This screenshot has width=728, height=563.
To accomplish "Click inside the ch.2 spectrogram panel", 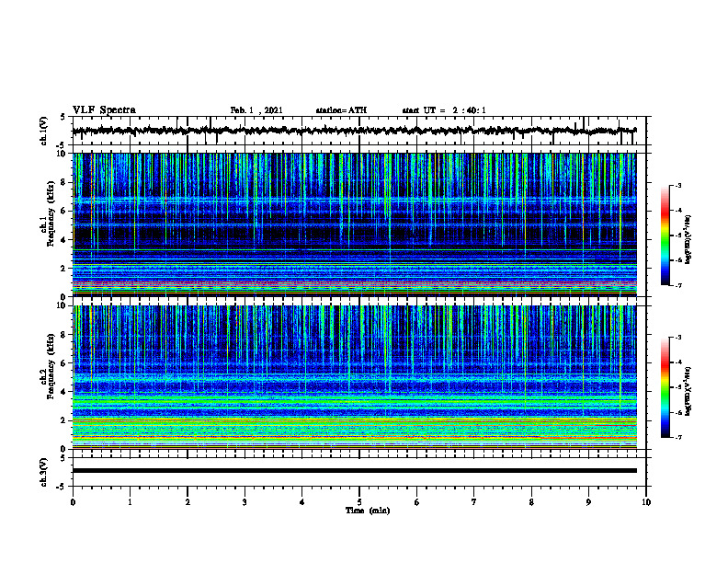I will point(354,377).
